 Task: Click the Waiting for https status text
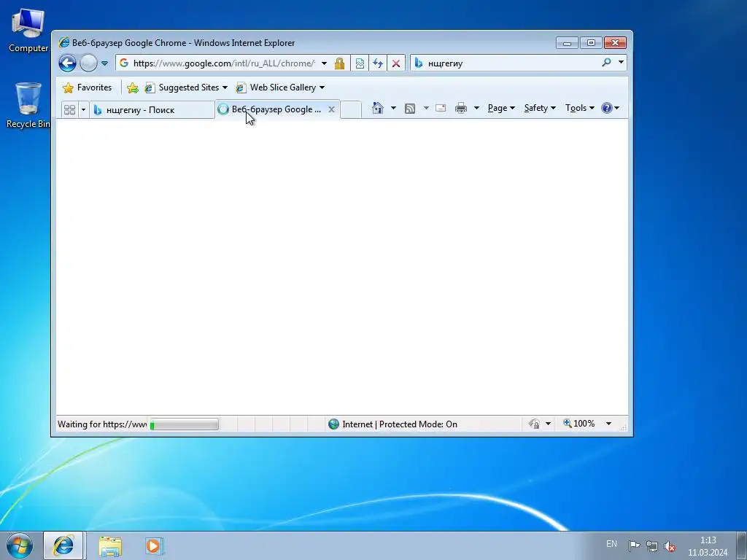click(102, 424)
